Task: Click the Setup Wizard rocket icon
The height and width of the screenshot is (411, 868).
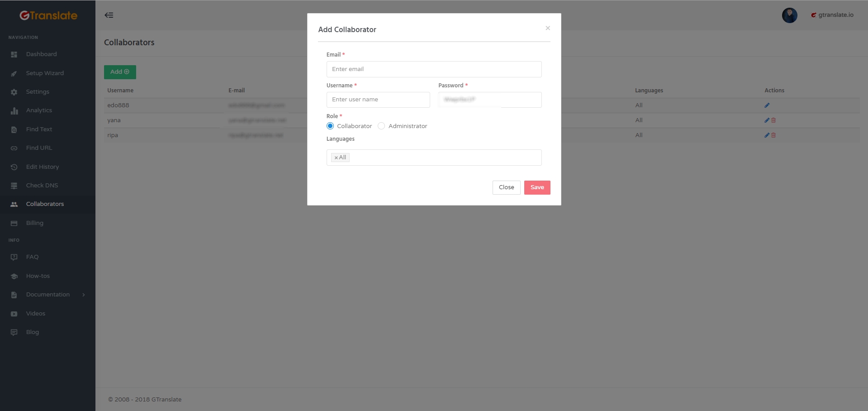Action: coord(14,73)
